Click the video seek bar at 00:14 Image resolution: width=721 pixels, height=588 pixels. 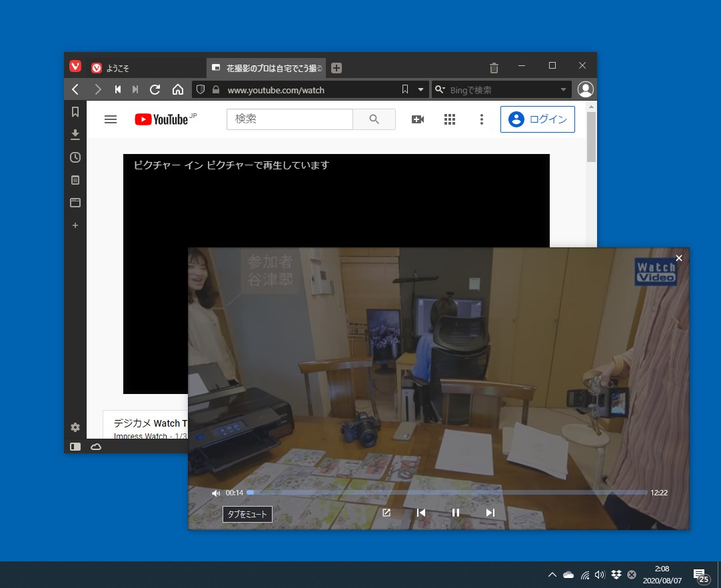[x=249, y=492]
